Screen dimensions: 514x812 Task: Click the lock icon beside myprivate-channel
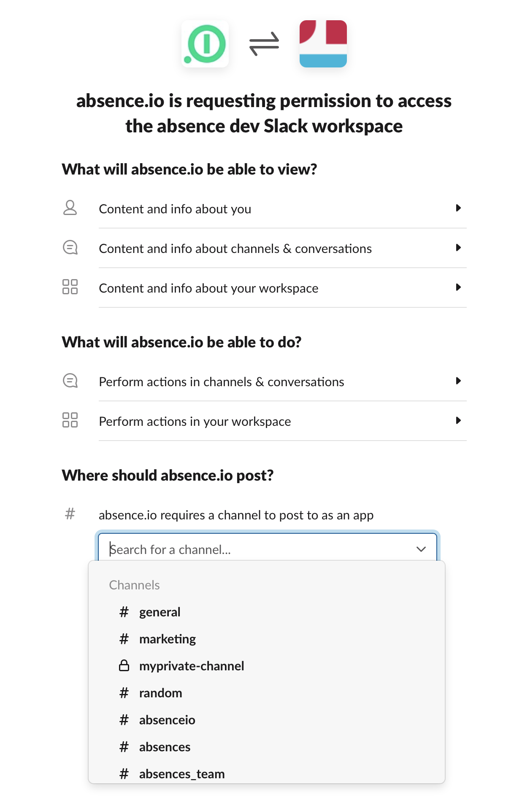coord(124,666)
